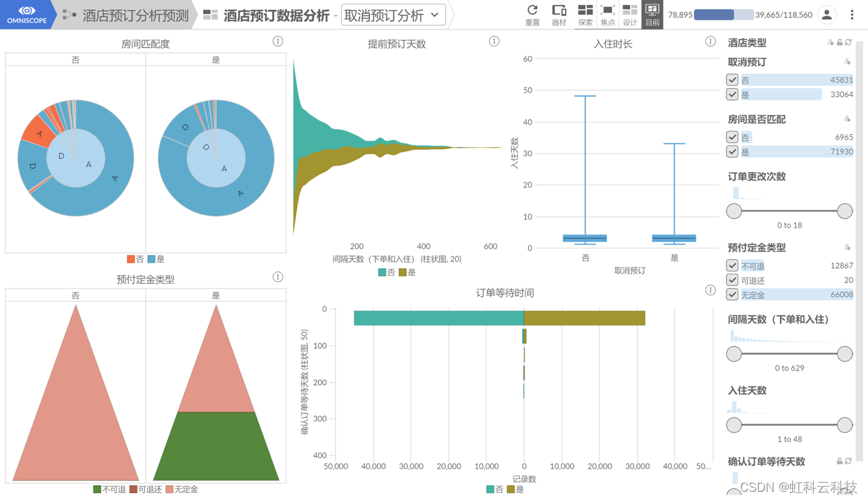Click 不可退 legend swatch under pyramid chart

click(x=97, y=489)
